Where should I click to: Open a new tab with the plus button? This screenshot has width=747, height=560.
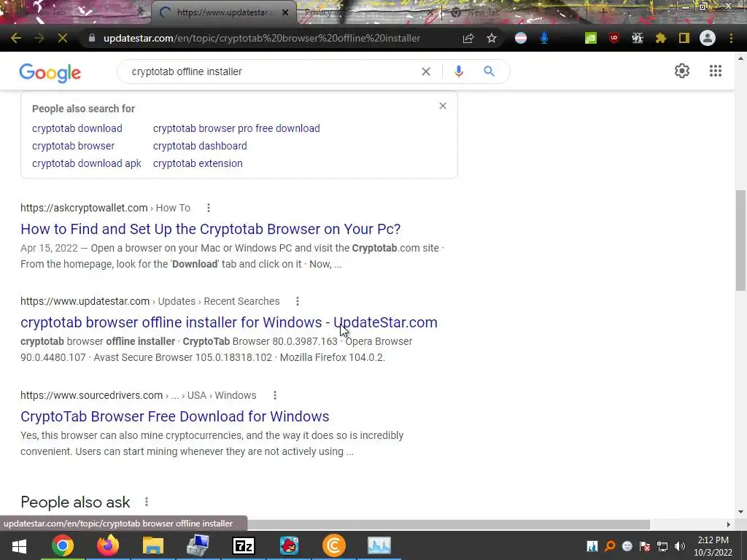603,12
